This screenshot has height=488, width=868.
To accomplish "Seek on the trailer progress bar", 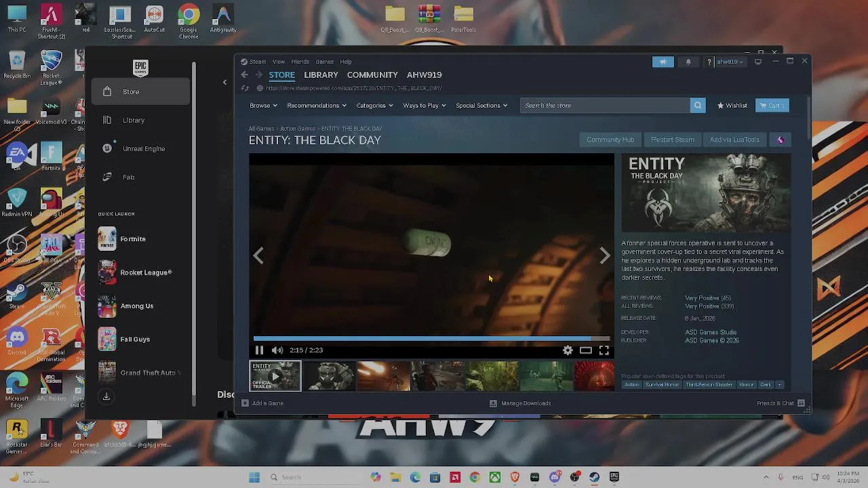I will tap(431, 338).
